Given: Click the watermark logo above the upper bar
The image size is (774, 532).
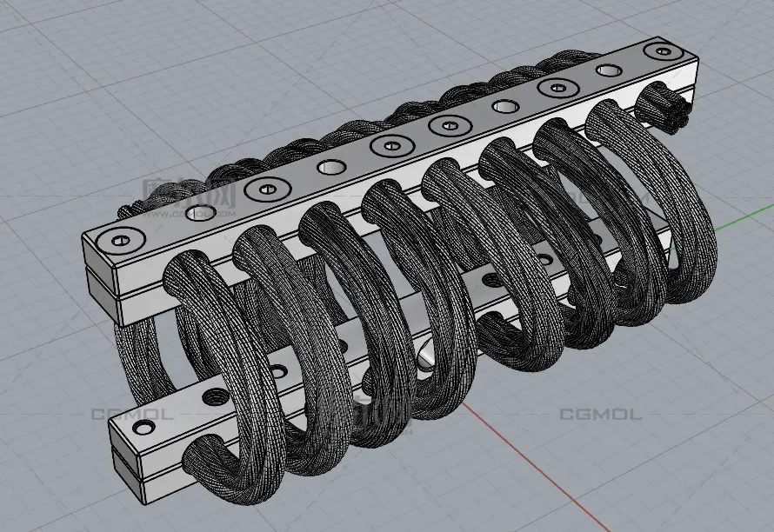Looking at the screenshot, I should tap(189, 196).
